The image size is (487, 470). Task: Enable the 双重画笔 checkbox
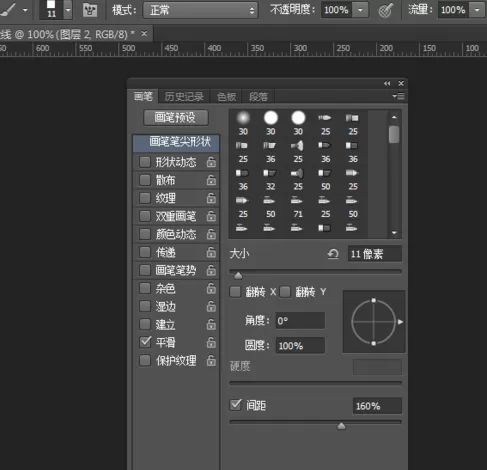coord(145,216)
